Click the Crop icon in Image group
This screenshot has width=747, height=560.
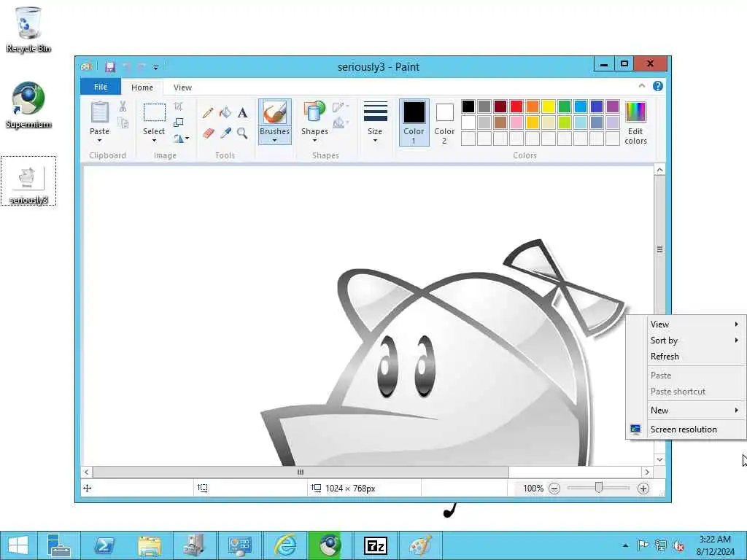click(x=178, y=106)
